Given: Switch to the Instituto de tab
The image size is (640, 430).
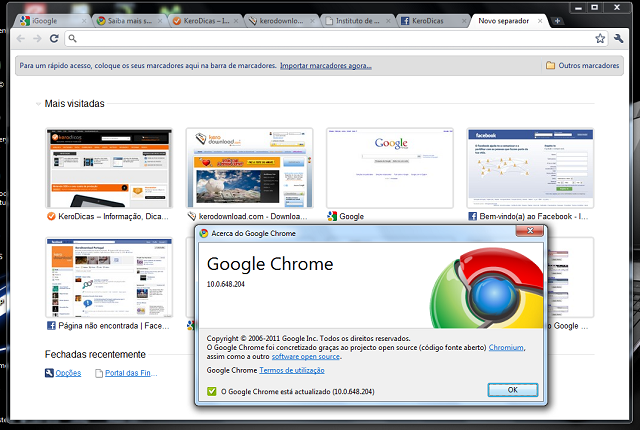Looking at the screenshot, I should tap(358, 21).
